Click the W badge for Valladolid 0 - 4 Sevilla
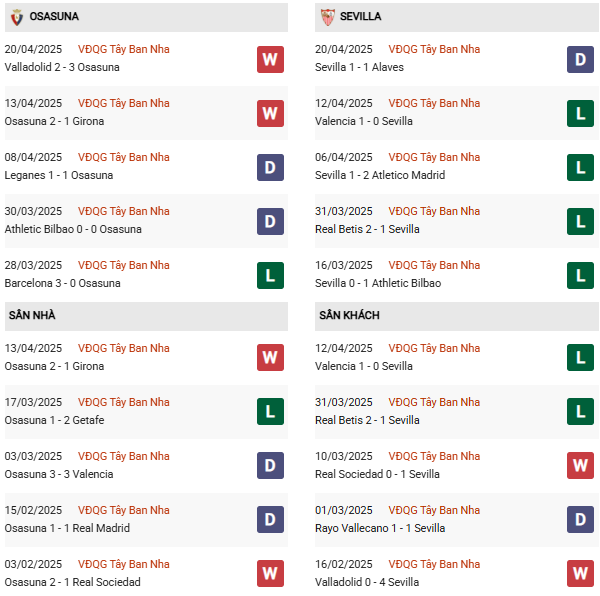 (580, 573)
